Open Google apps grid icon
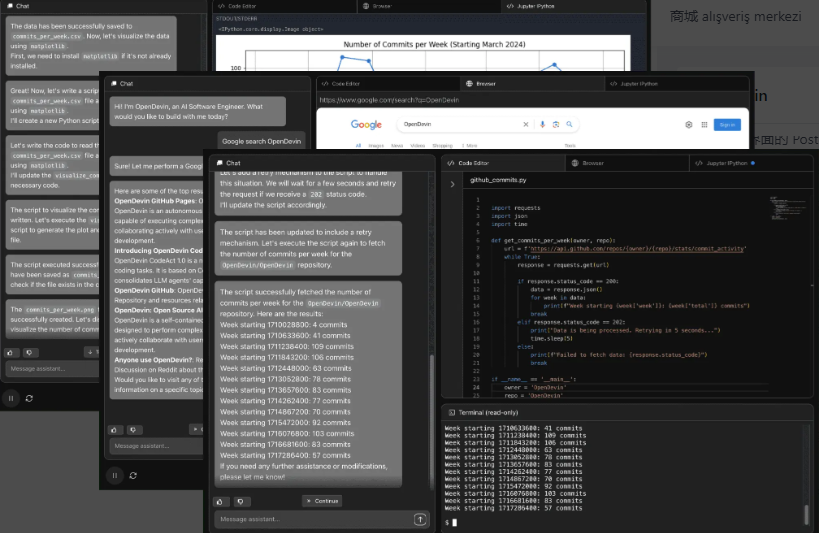Screen dimensions: 819x533 704,124
